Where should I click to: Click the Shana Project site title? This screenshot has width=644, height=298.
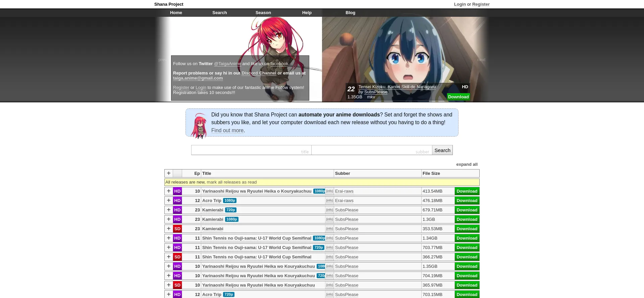tap(169, 4)
